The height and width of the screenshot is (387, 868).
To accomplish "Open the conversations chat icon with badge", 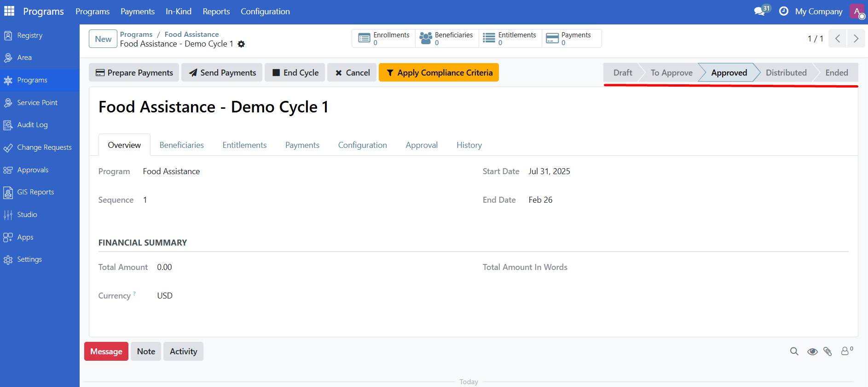I will [x=760, y=11].
